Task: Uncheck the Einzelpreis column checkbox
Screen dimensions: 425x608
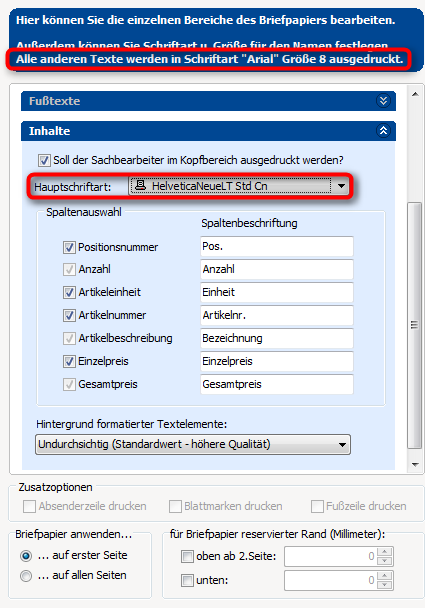Action: [69, 361]
